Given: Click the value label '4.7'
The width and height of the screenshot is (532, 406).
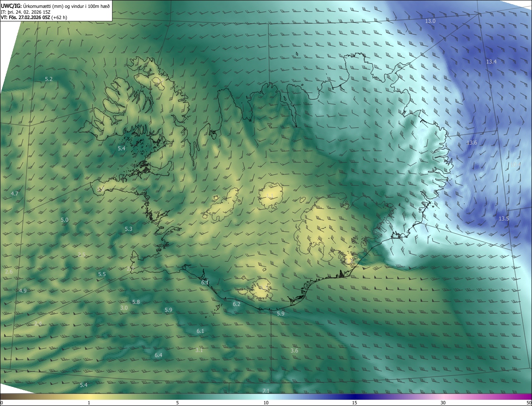Looking at the screenshot, I should pos(15,194).
